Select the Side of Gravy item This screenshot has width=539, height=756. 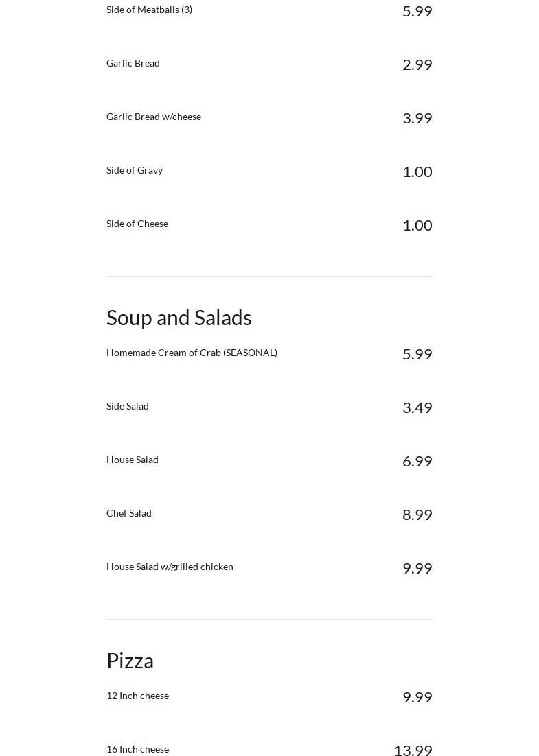click(135, 170)
